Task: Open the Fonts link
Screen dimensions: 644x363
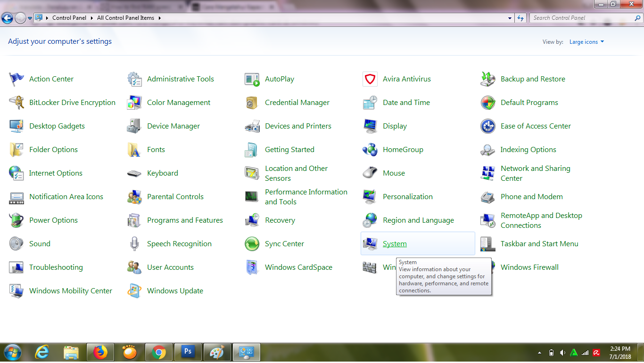Action: point(156,150)
